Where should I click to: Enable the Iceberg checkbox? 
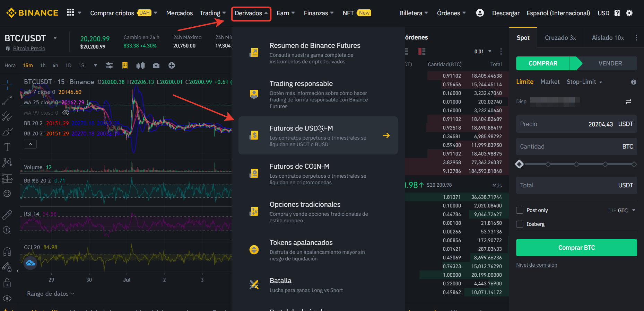(x=520, y=224)
